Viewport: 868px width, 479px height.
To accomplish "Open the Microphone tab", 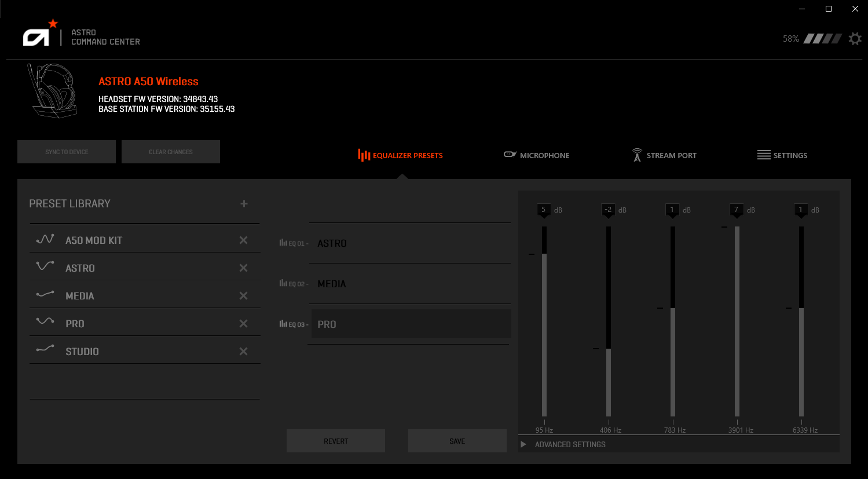I will click(x=544, y=155).
